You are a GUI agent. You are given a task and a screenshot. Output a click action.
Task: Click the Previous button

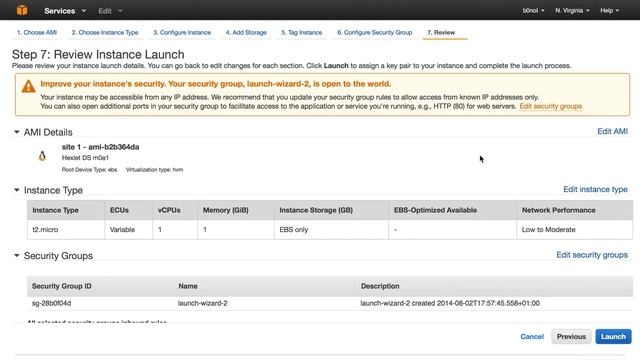pos(571,336)
